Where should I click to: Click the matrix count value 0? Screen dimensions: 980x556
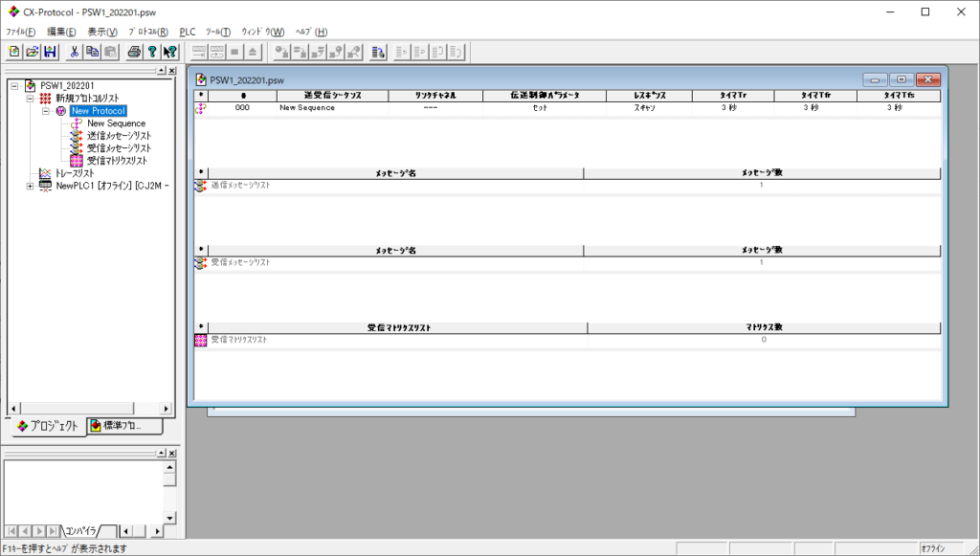pyautogui.click(x=764, y=340)
